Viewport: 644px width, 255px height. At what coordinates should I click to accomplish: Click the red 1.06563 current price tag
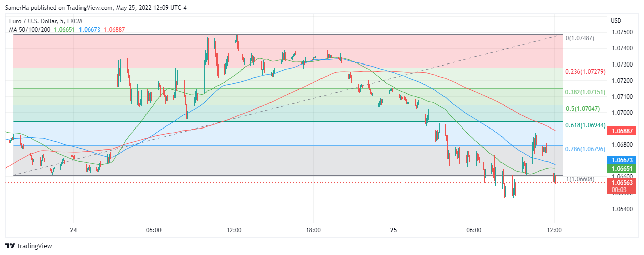[x=623, y=183]
